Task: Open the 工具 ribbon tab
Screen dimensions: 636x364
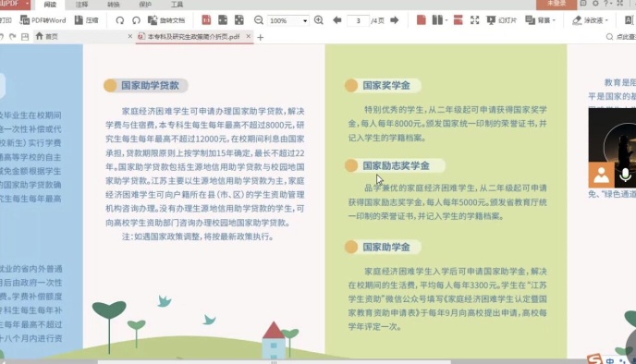Action: pos(177,5)
